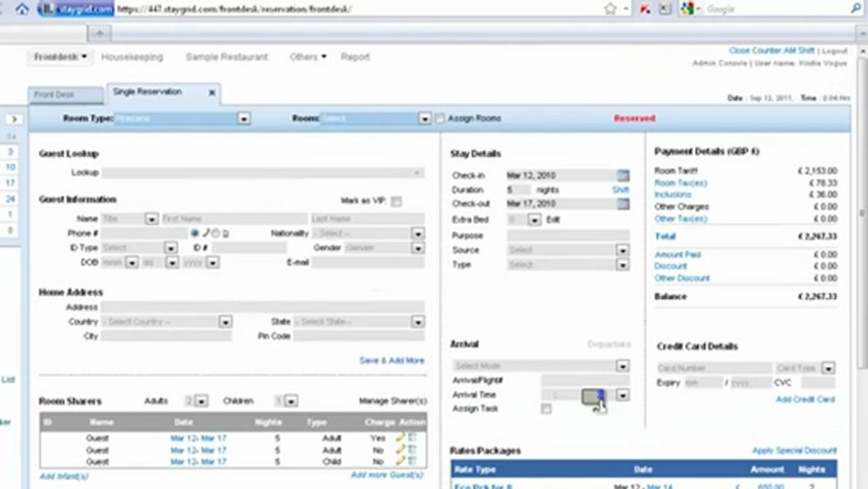Edit the Adult guest charged Yes (pencil icon)
Viewport: 868px width, 489px height.
pyautogui.click(x=400, y=438)
